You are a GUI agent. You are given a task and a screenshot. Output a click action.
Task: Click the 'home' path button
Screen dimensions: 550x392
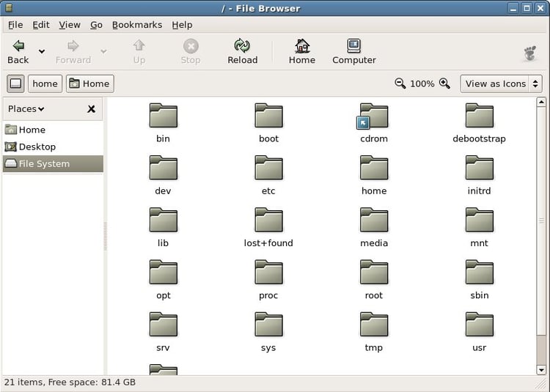click(x=45, y=84)
